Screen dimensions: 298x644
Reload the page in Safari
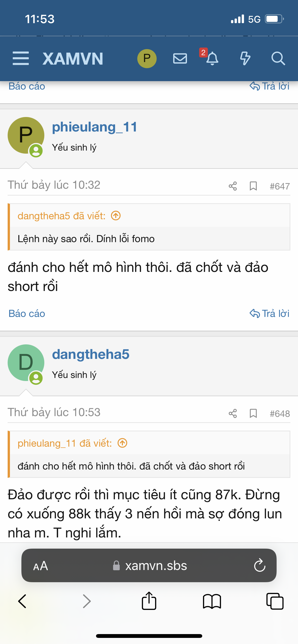260,566
